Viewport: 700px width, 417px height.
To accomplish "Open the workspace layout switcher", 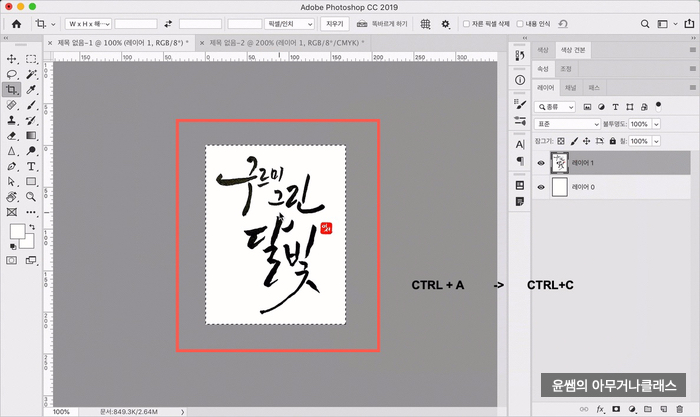I will point(667,24).
